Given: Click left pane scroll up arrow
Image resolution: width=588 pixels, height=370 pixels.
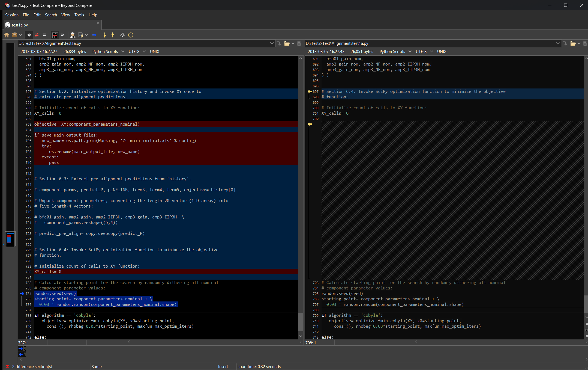Looking at the screenshot, I should 301,58.
